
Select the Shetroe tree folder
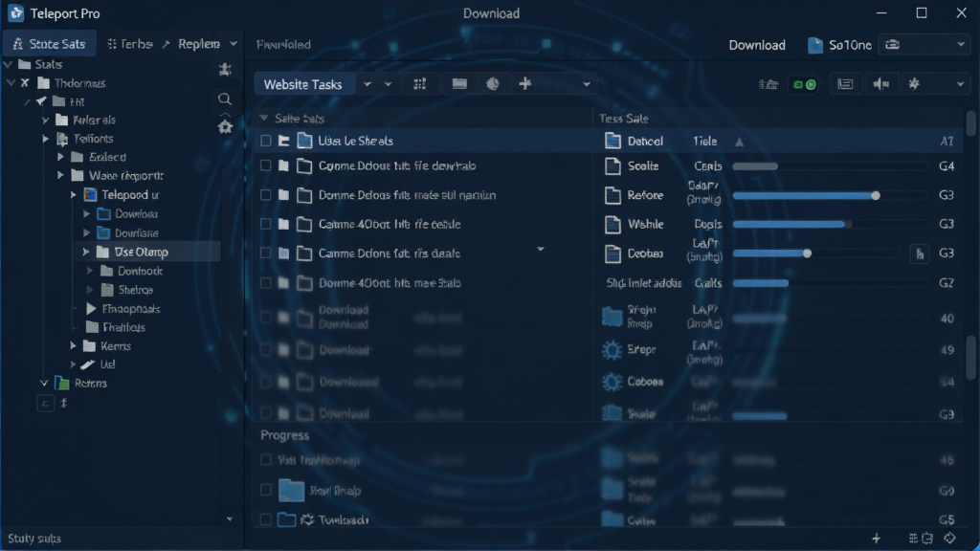[127, 290]
